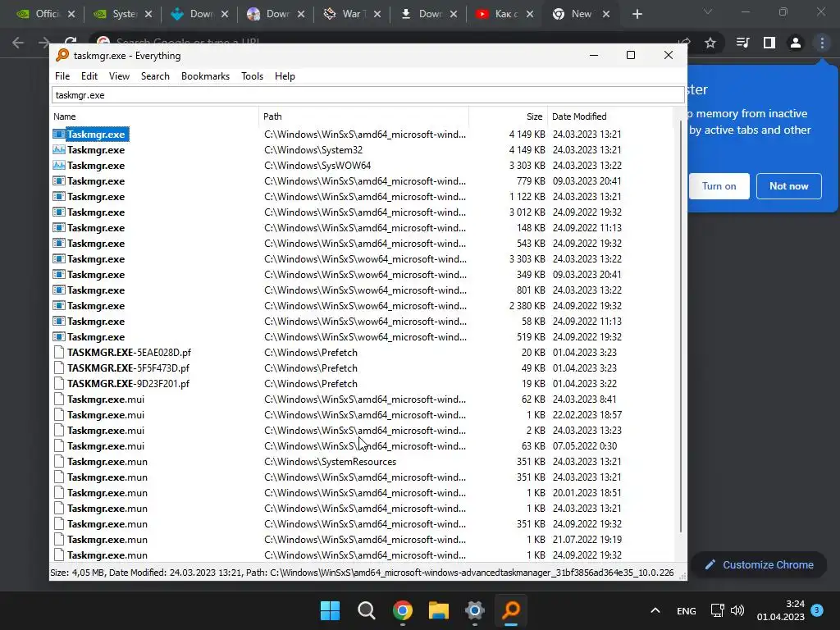Open the Bookmarks menu
Screen dimensions: 840x630
pyautogui.click(x=205, y=76)
